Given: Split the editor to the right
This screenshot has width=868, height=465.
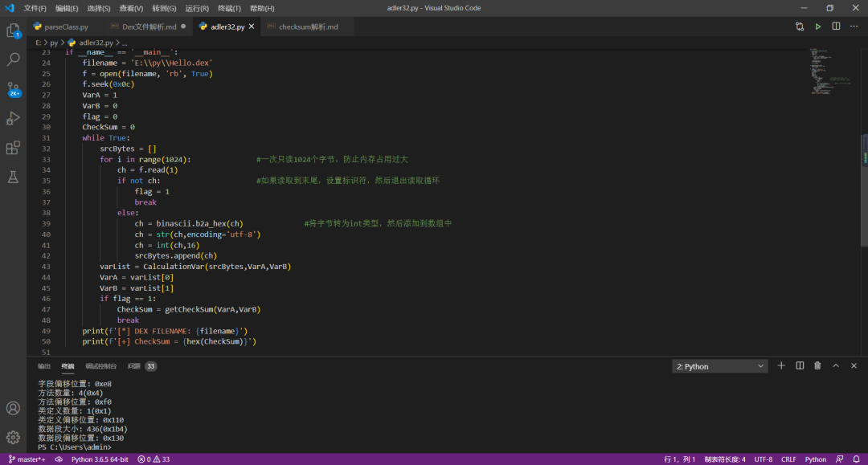Looking at the screenshot, I should pyautogui.click(x=836, y=27).
